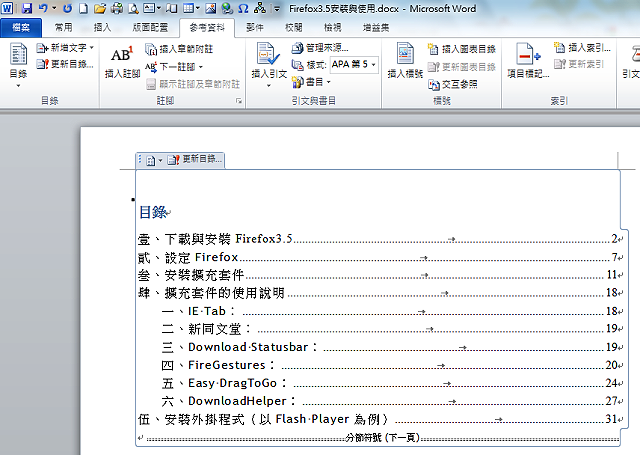The height and width of the screenshot is (455, 640).
Task: Open the customize quick access toolbar arrow
Action: pos(277,9)
